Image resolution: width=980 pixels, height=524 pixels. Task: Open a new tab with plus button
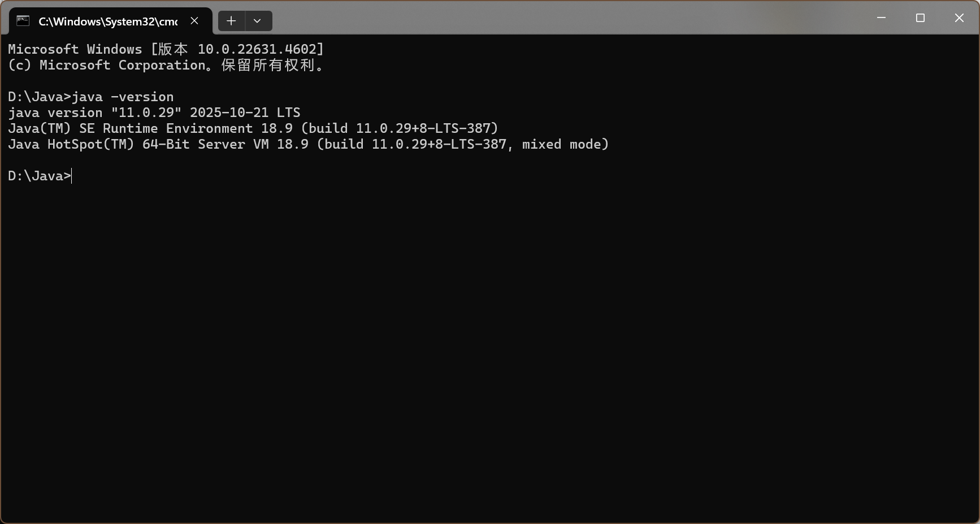coord(231,21)
